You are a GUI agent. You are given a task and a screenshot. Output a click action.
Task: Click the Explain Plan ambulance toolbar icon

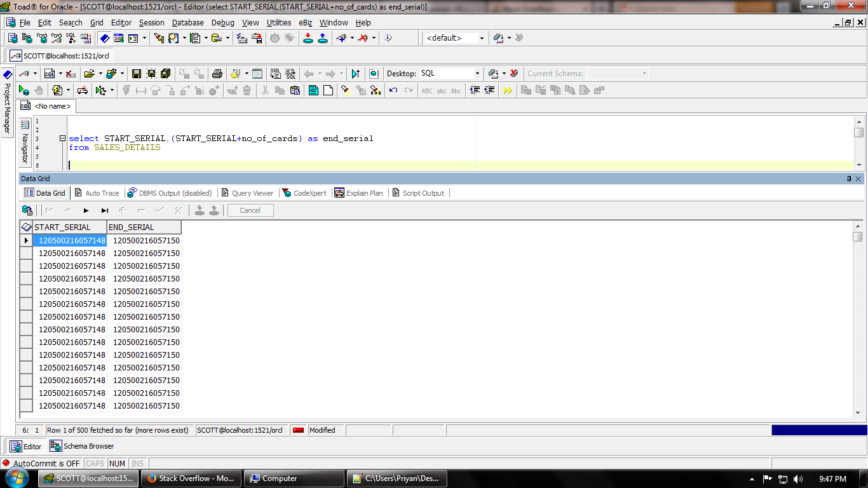point(83,90)
